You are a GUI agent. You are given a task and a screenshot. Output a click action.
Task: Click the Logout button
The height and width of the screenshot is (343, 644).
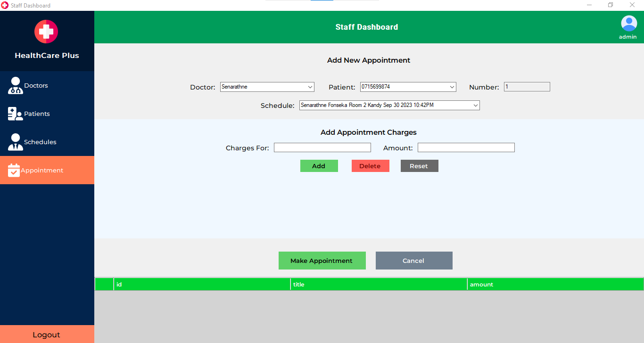(x=47, y=334)
